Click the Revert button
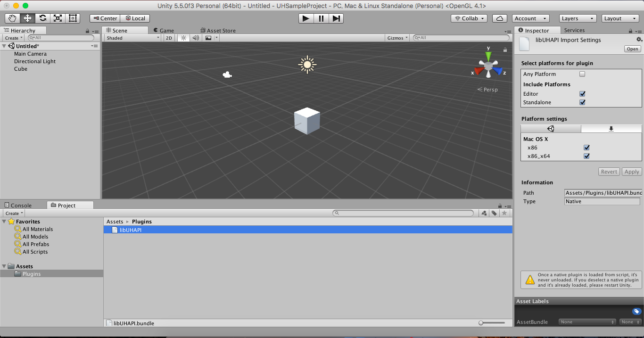Image resolution: width=644 pixels, height=338 pixels. pos(609,172)
